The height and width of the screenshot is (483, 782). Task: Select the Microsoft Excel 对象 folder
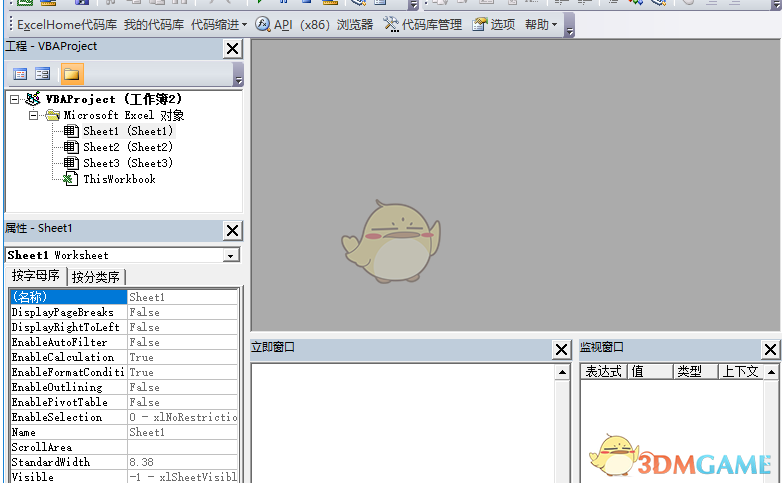[124, 115]
